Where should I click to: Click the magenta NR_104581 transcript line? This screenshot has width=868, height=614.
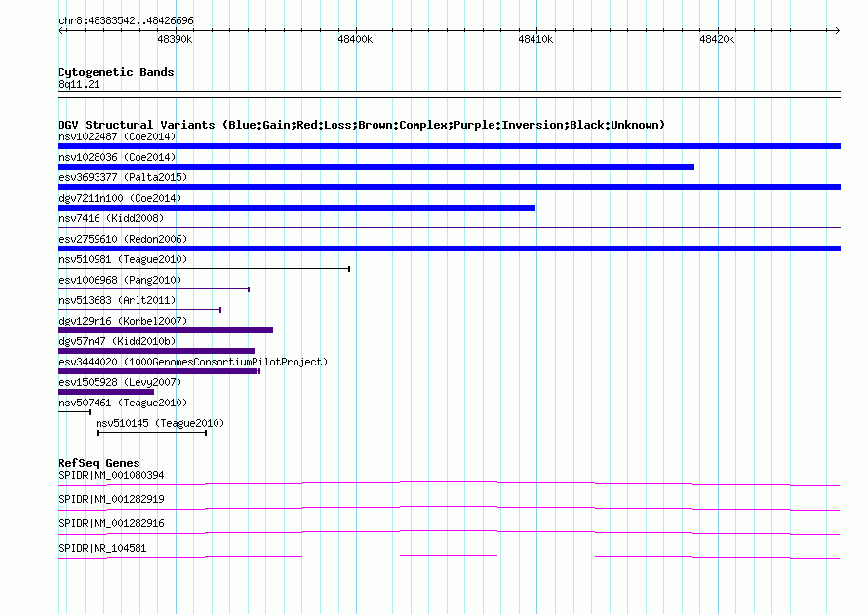coord(449,557)
